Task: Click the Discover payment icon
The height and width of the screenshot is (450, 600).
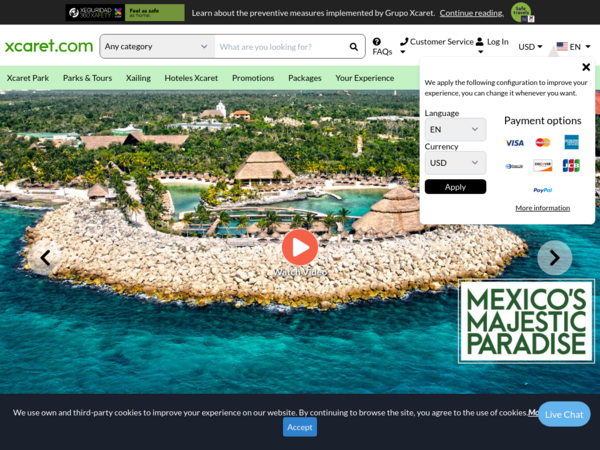Action: [x=543, y=166]
